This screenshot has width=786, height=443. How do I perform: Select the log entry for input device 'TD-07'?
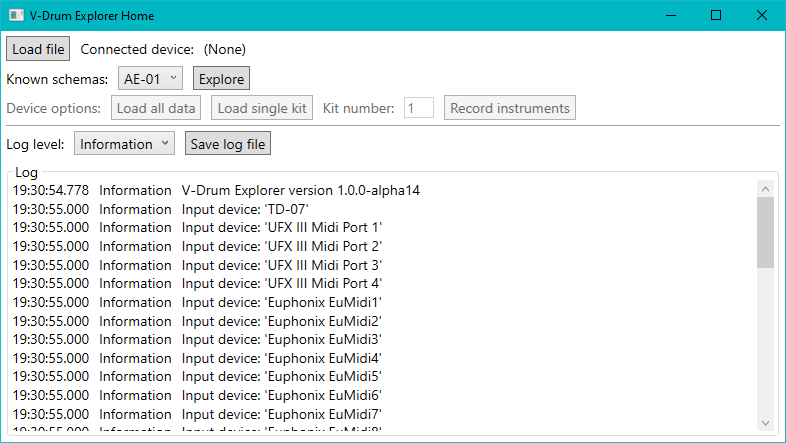(x=244, y=209)
